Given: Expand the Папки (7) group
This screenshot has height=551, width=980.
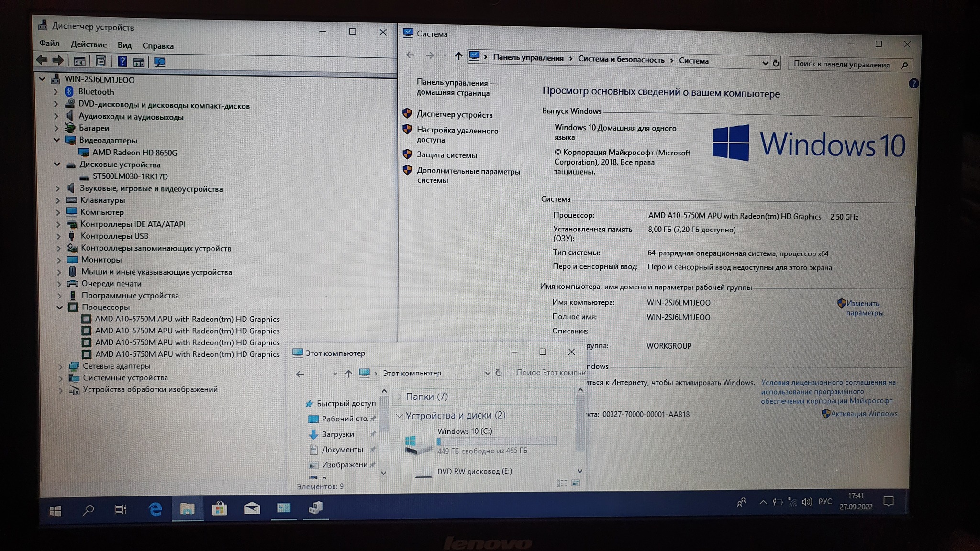Looking at the screenshot, I should coord(399,397).
